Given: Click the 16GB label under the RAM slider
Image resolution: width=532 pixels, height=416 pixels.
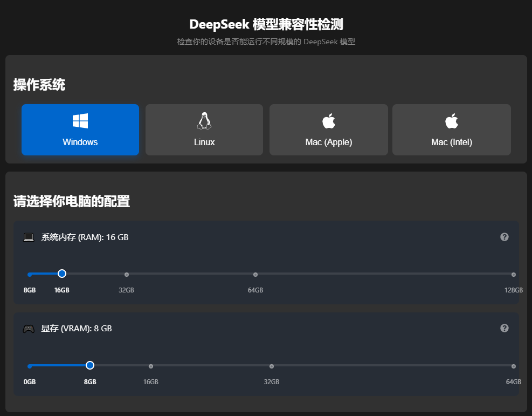Looking at the screenshot, I should (x=62, y=290).
